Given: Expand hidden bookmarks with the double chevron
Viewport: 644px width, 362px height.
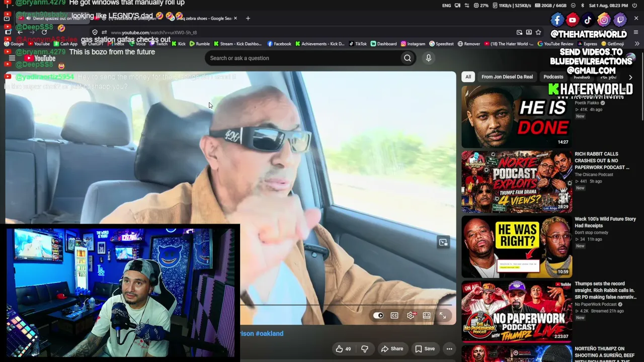Looking at the screenshot, I should click(637, 44).
